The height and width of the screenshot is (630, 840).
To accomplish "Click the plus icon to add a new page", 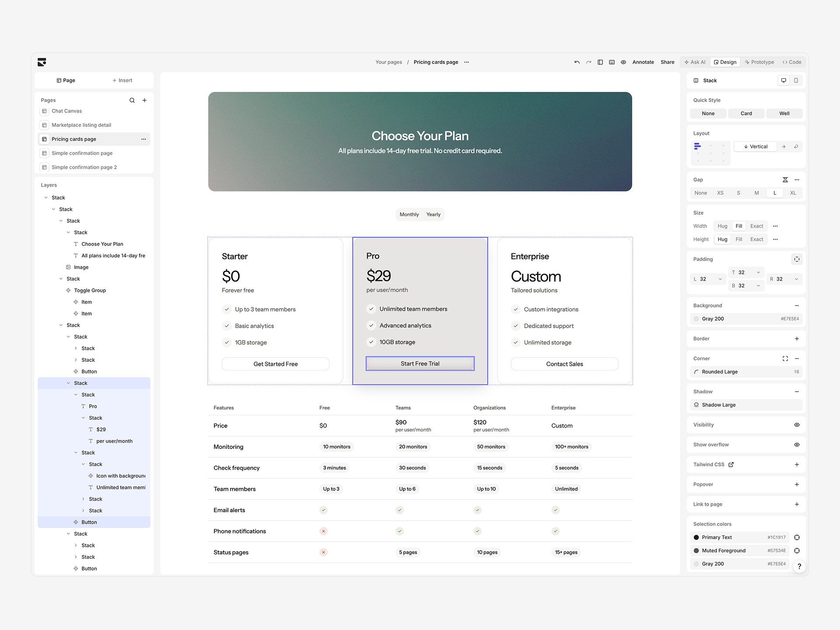I will click(144, 100).
